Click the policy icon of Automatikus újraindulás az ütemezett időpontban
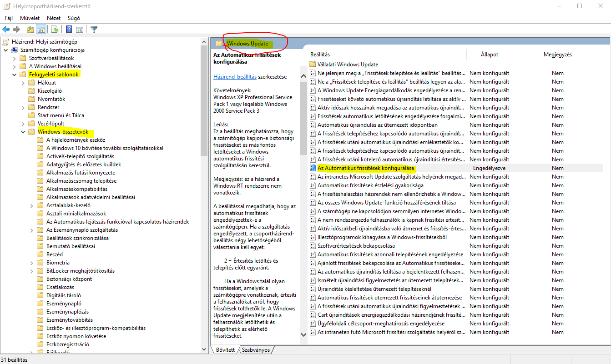 pyautogui.click(x=313, y=125)
